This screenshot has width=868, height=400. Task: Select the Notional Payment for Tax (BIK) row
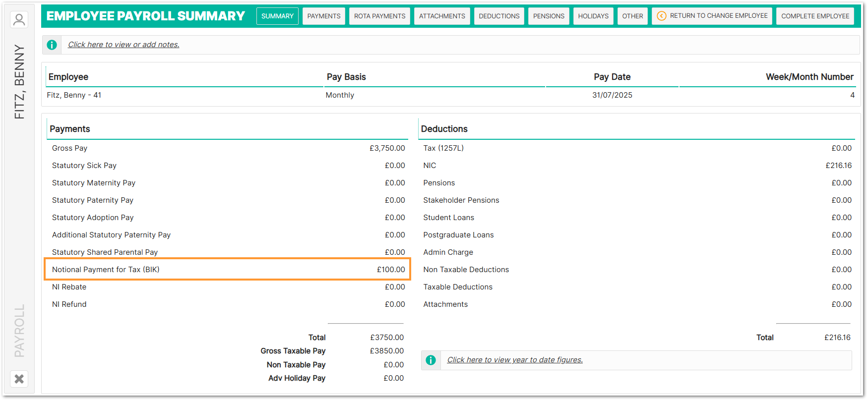[228, 270]
